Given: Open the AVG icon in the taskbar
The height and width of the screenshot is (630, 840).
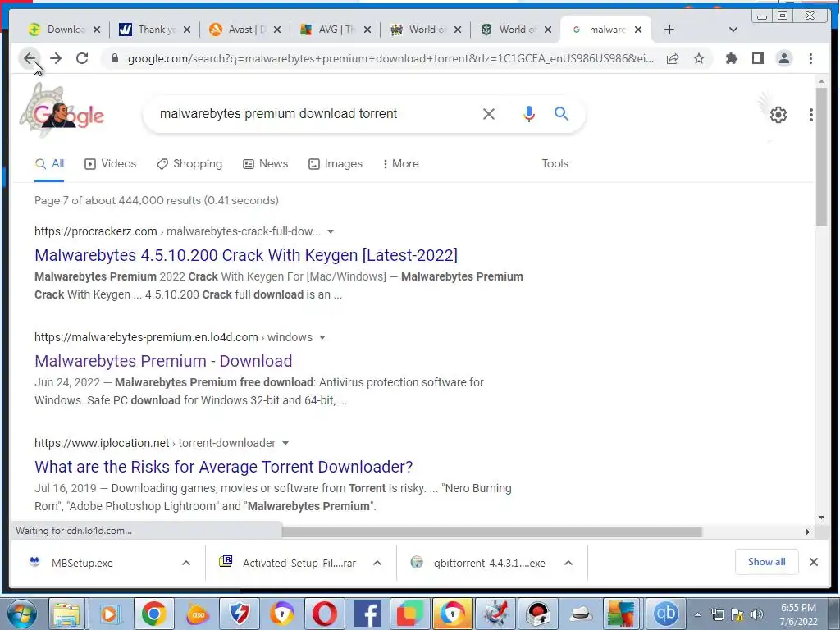Looking at the screenshot, I should coord(622,614).
